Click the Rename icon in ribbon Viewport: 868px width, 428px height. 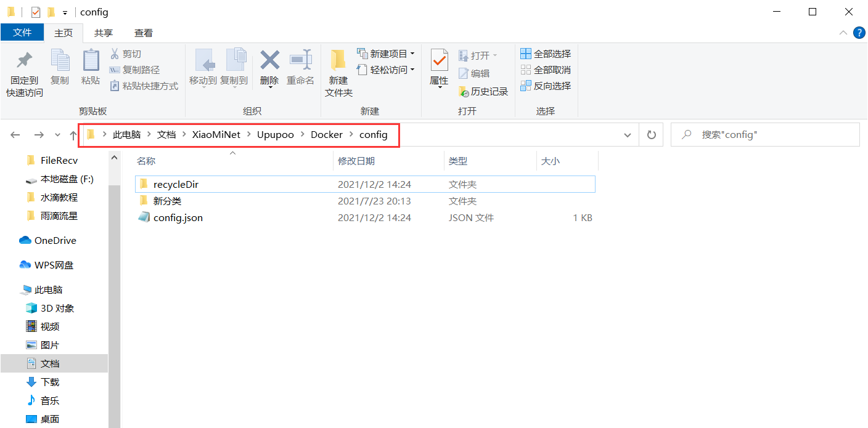click(300, 62)
